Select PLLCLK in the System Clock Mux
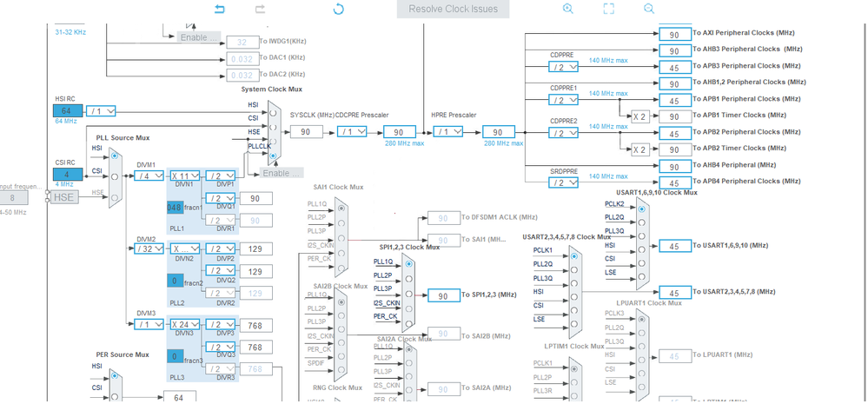 coord(272,156)
